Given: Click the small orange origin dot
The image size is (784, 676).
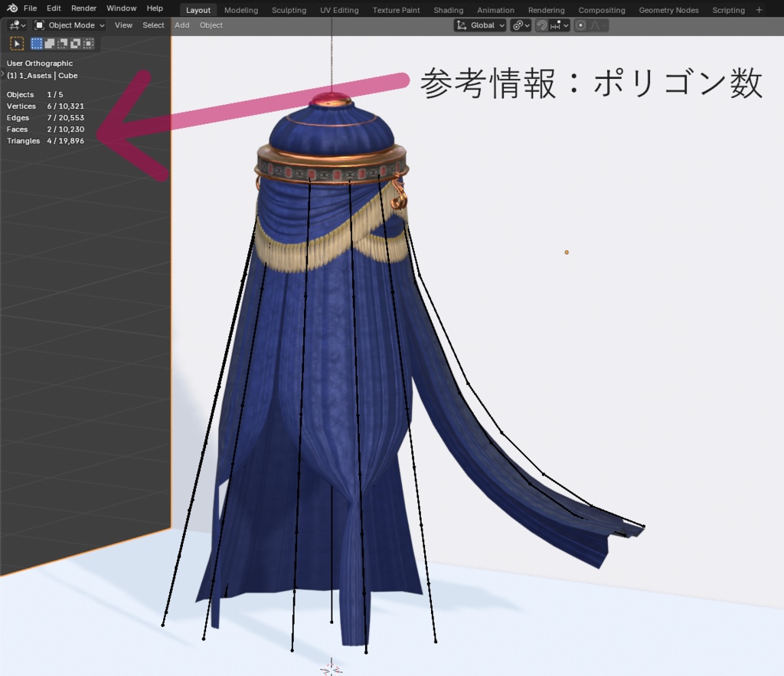Looking at the screenshot, I should coord(567,252).
